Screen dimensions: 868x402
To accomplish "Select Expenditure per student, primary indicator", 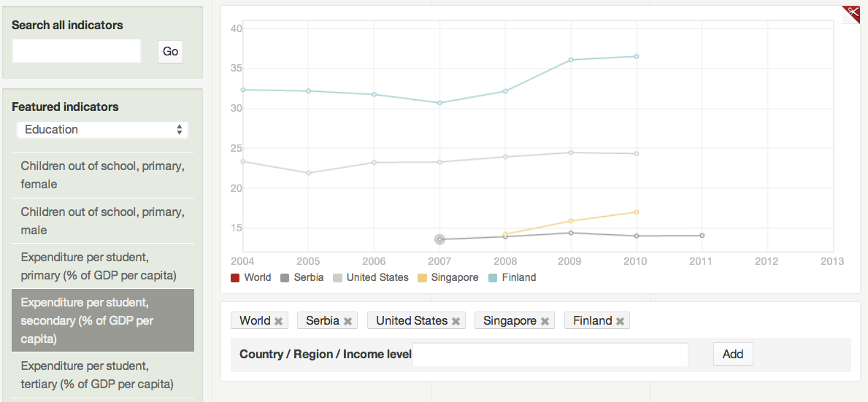I will 103,266.
